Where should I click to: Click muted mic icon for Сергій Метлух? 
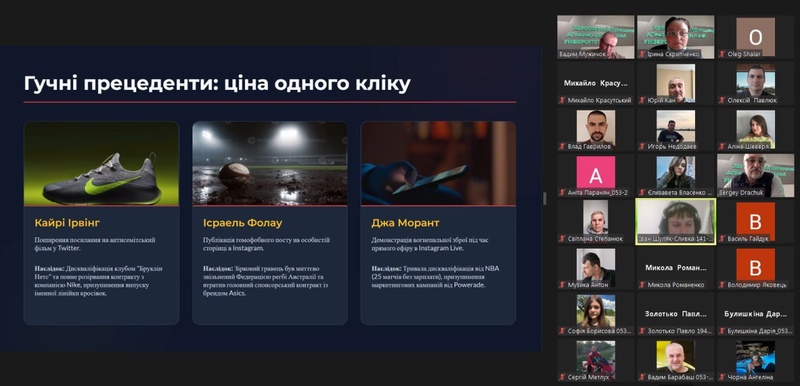coord(562,377)
